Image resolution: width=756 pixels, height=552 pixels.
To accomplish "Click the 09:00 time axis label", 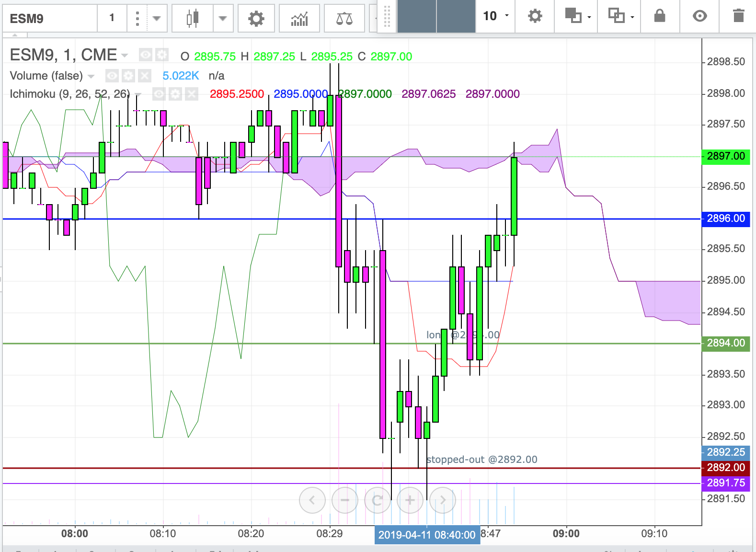I will click(566, 534).
